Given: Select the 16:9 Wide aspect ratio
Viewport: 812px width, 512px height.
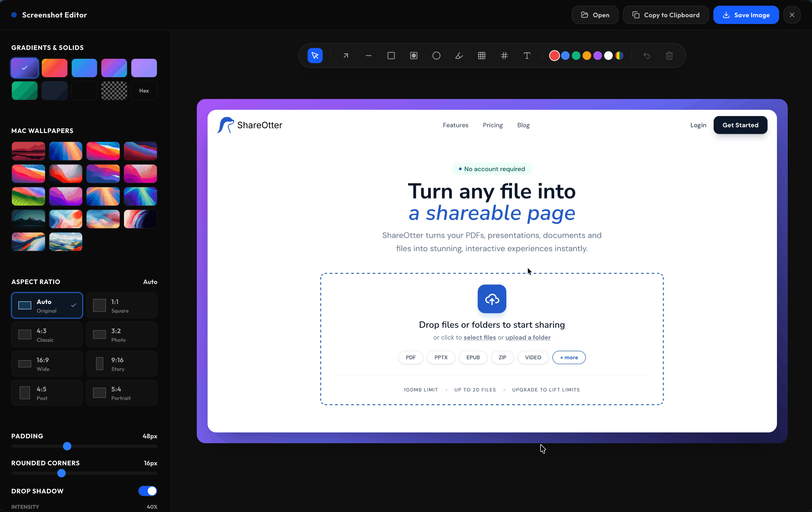Looking at the screenshot, I should [47, 363].
